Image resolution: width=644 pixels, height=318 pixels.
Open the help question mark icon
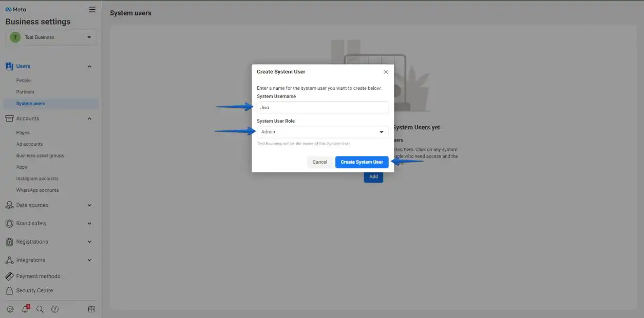(x=55, y=309)
